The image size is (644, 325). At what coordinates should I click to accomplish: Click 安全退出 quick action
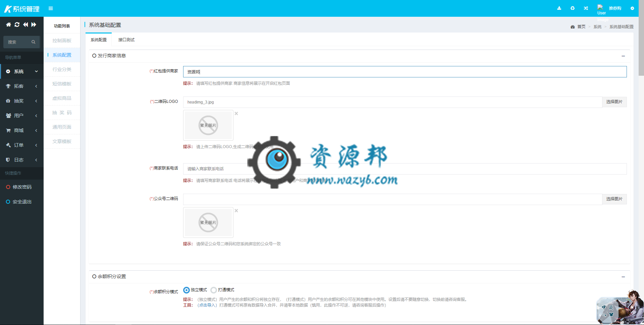pyautogui.click(x=22, y=202)
